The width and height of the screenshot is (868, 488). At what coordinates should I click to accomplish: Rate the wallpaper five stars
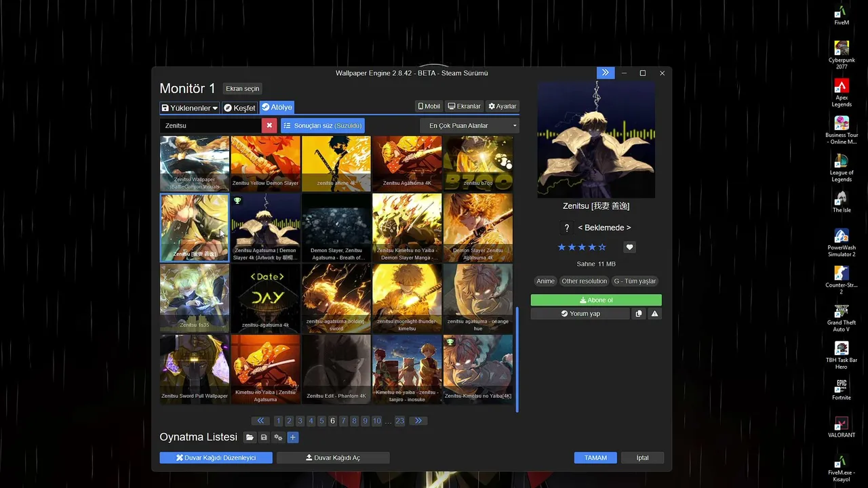tap(602, 247)
